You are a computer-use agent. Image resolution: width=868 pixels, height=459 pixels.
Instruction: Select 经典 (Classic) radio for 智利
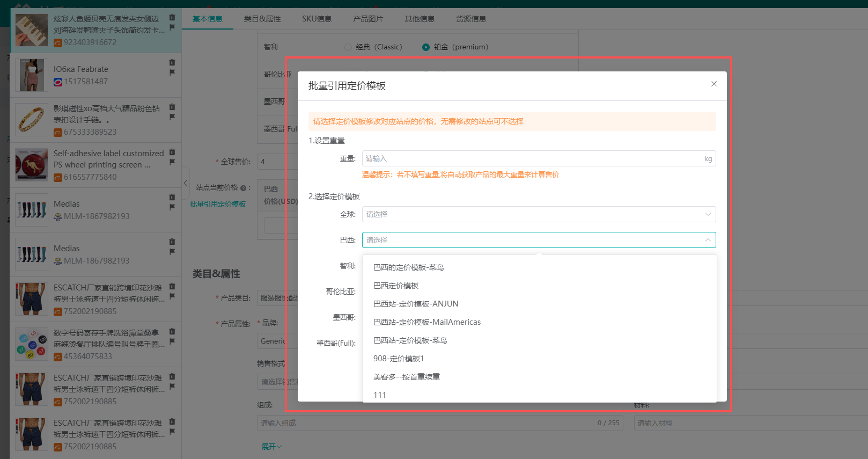(x=348, y=47)
